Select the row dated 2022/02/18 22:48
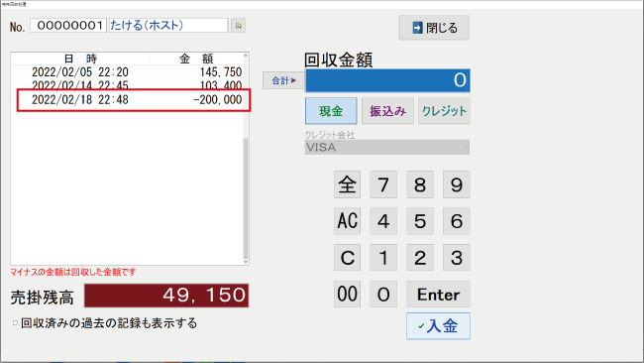The image size is (644, 363). tap(127, 99)
